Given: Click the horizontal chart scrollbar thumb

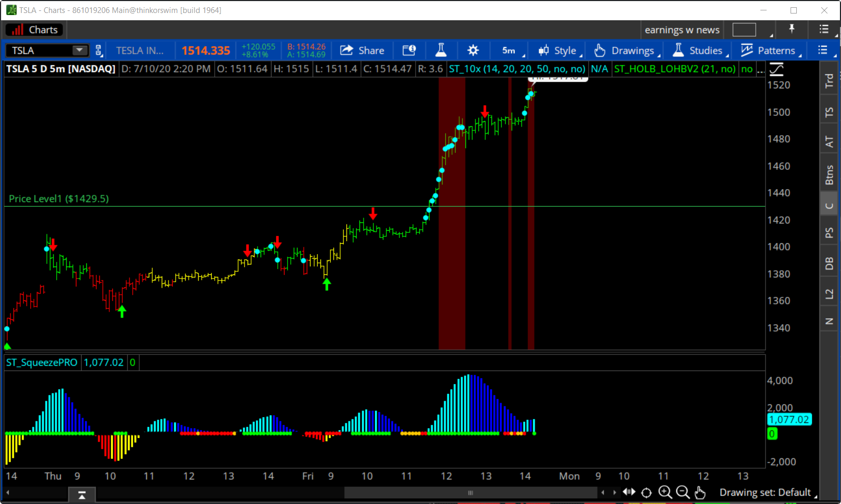Looking at the screenshot, I should pos(470,493).
